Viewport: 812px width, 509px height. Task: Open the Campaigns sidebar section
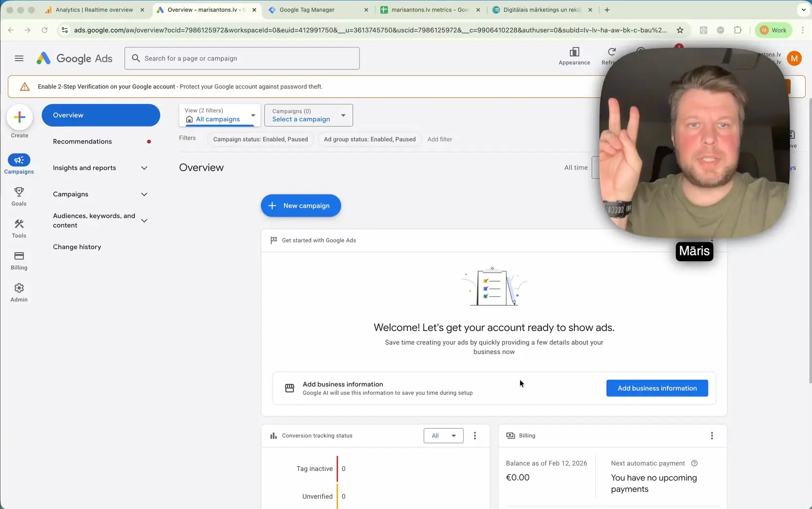click(x=19, y=164)
